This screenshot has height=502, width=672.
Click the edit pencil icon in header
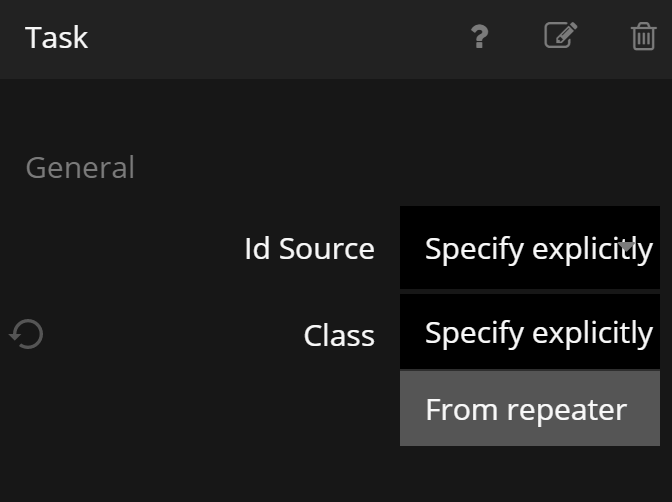tap(560, 37)
